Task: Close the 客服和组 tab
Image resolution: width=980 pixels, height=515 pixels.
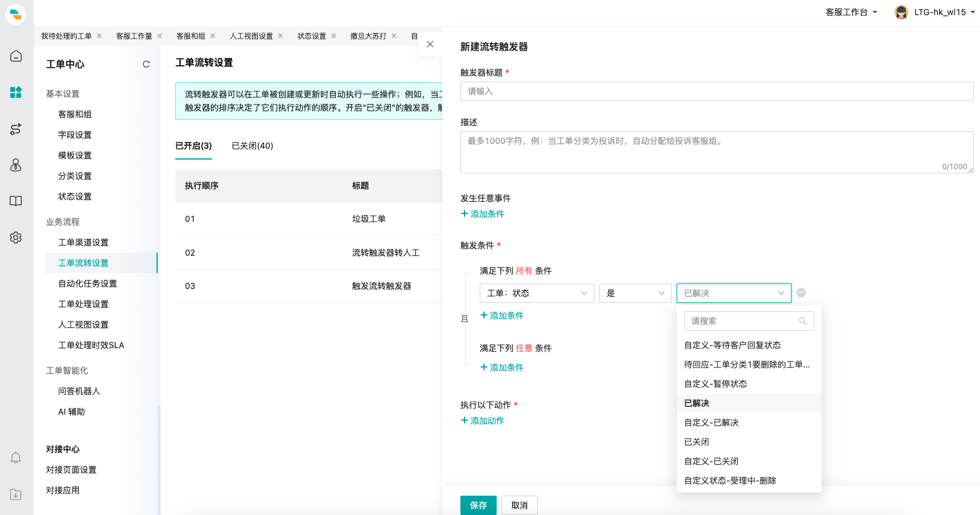Action: pyautogui.click(x=213, y=36)
